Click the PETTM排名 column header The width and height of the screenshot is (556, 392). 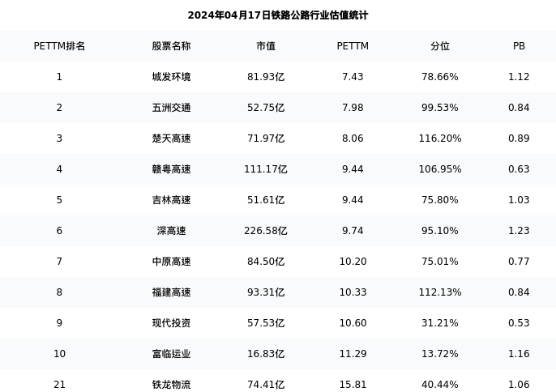tap(59, 46)
